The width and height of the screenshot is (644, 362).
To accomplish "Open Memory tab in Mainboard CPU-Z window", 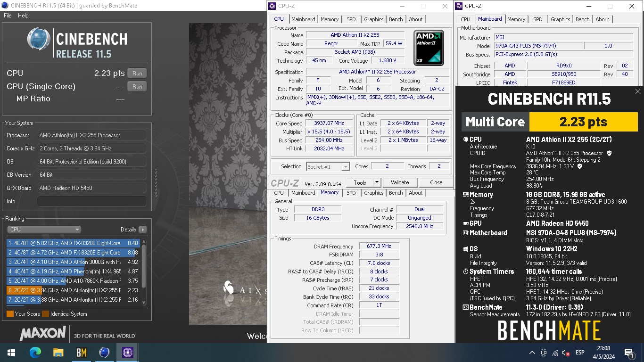I will (516, 19).
